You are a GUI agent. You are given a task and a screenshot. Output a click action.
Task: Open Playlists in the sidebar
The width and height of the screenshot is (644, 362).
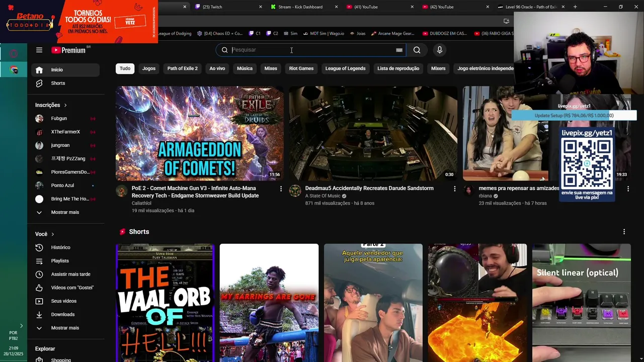(x=65, y=261)
